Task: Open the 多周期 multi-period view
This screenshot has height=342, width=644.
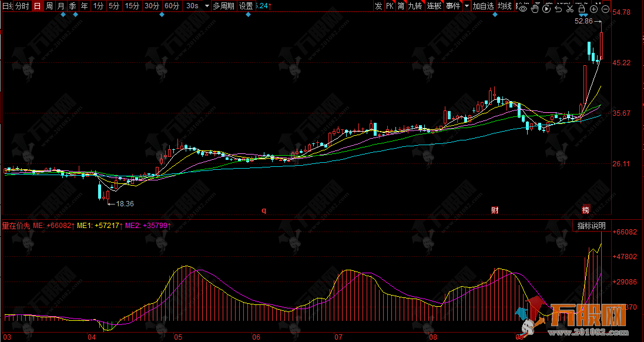Action: tap(223, 6)
